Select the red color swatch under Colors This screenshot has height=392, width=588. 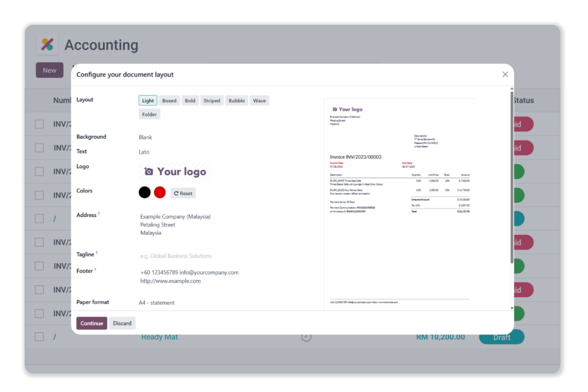click(x=160, y=192)
